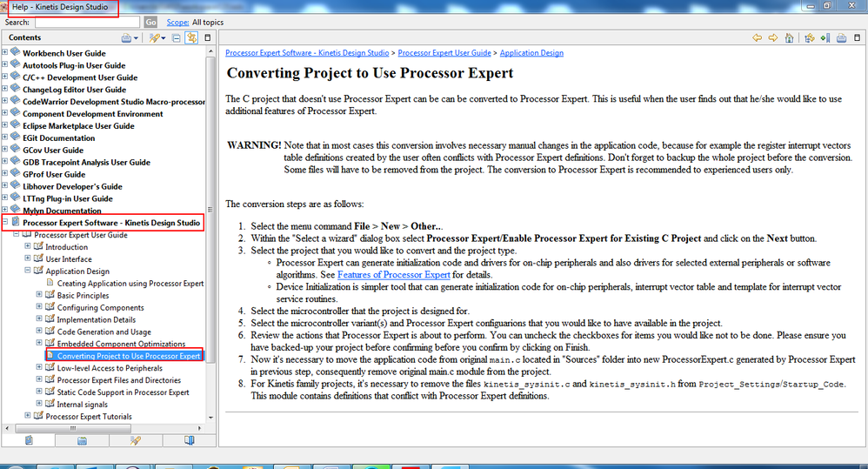Viewport: 868px width, 469px height.
Task: Open the Scope link
Action: [x=177, y=22]
